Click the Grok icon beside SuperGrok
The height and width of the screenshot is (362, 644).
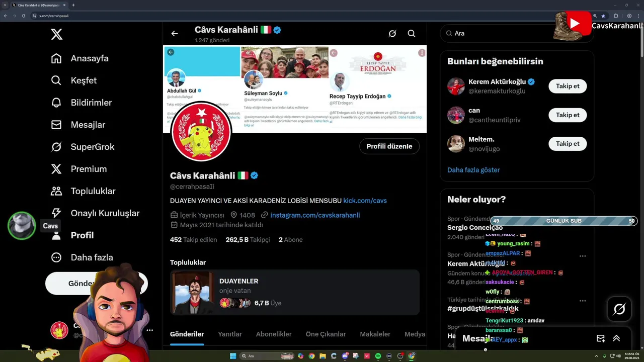click(x=56, y=147)
